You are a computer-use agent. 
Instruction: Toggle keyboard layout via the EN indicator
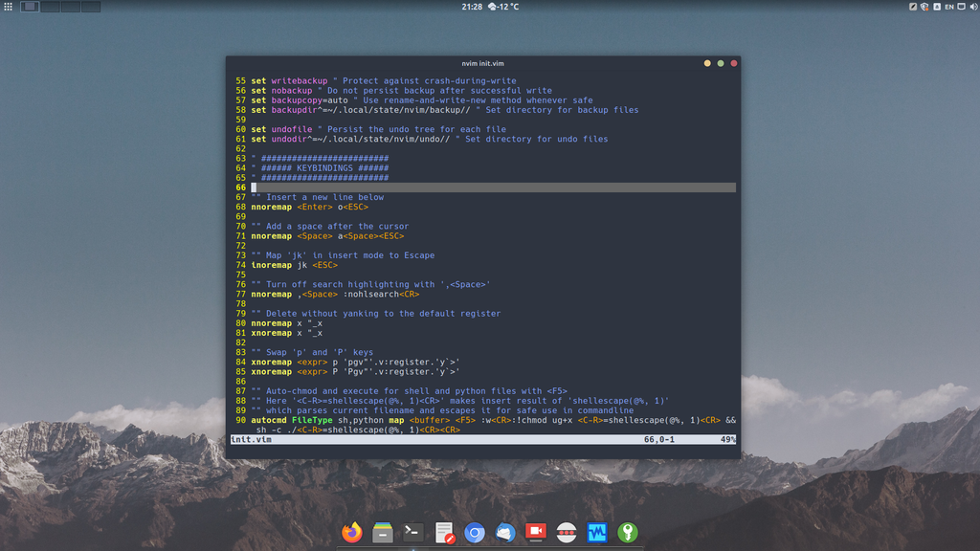pyautogui.click(x=949, y=7)
